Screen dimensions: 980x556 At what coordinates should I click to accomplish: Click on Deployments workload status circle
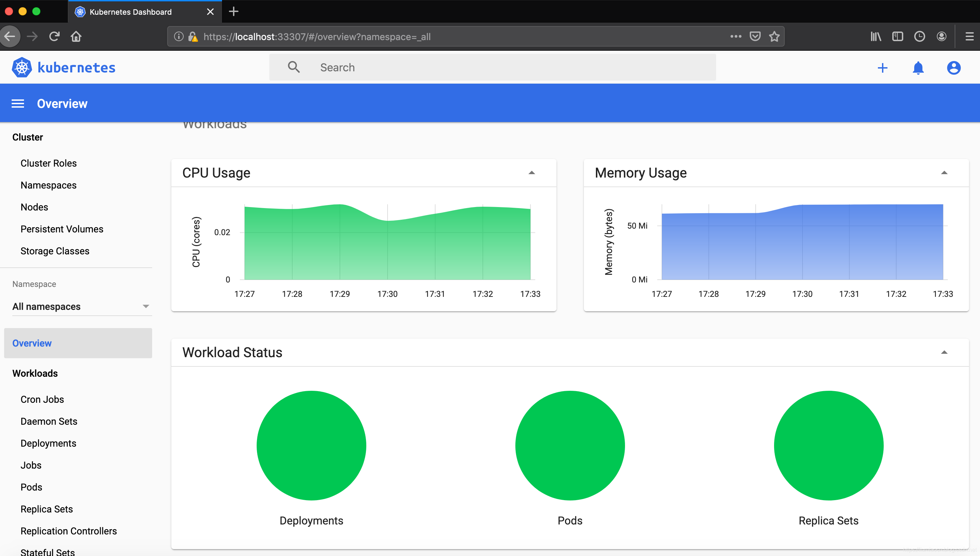pyautogui.click(x=311, y=445)
